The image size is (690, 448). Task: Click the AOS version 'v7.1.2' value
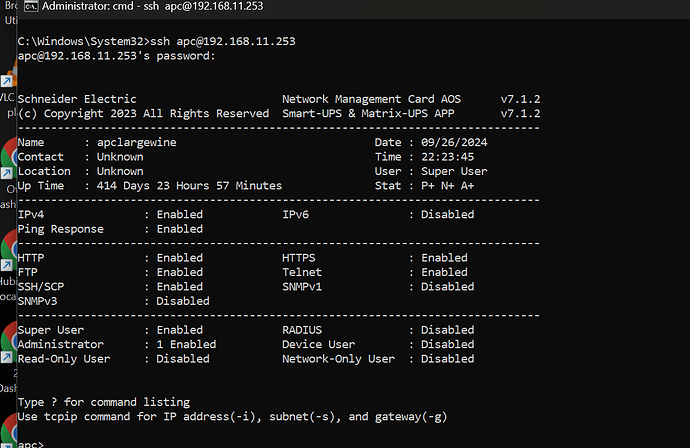pos(520,99)
